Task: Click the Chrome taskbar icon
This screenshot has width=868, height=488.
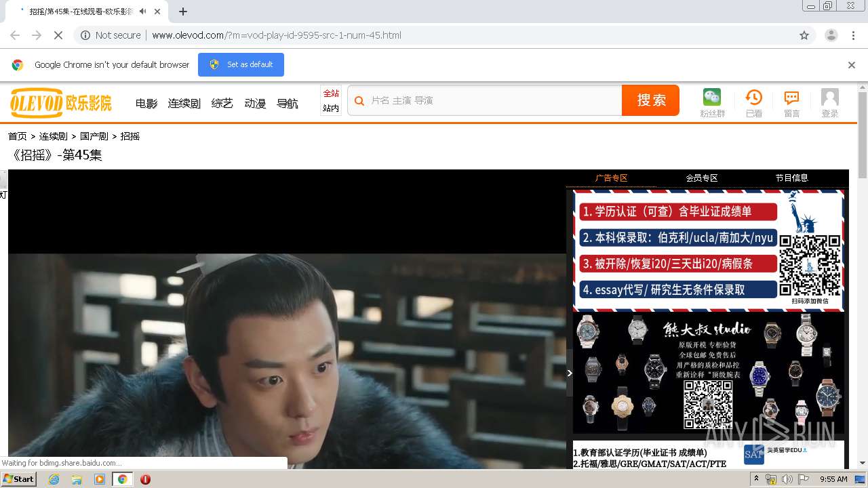Action: pos(122,479)
